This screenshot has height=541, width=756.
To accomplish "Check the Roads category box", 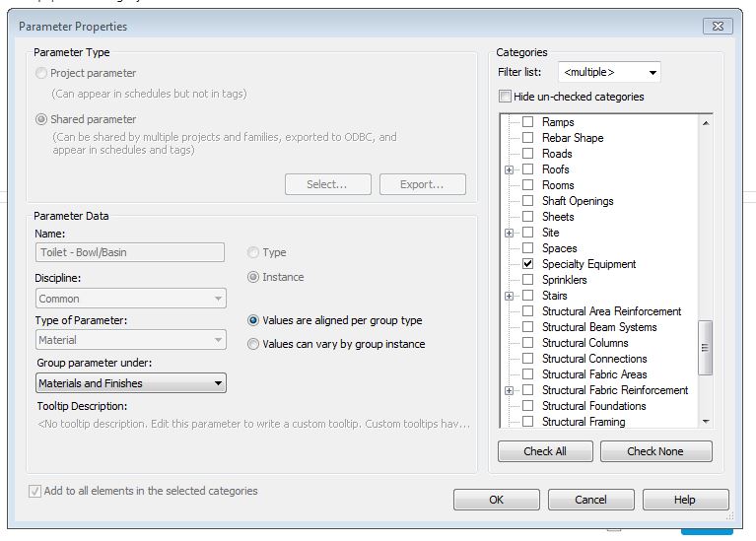I will (528, 154).
